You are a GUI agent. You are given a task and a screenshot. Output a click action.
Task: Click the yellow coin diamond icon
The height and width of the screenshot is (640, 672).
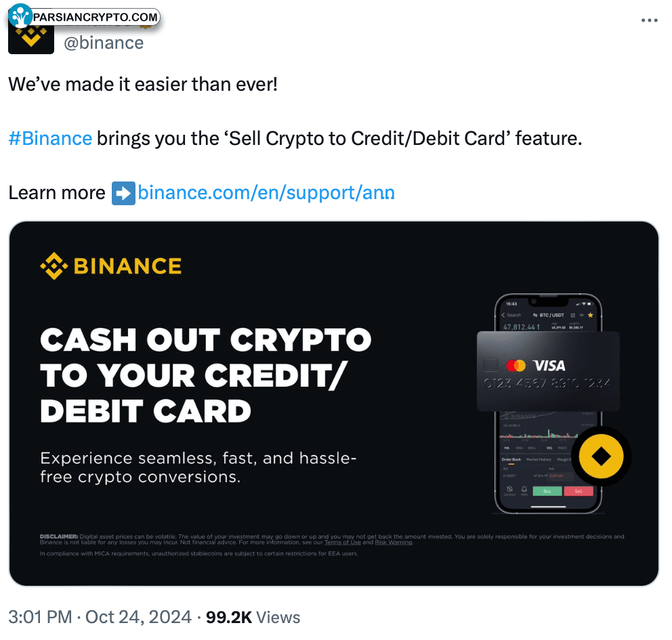coord(602,456)
